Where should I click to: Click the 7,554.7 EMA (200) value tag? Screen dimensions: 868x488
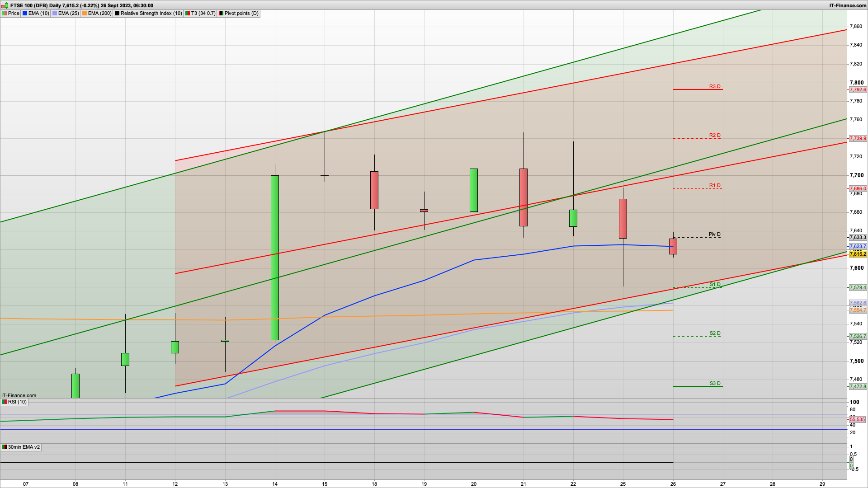click(x=858, y=310)
